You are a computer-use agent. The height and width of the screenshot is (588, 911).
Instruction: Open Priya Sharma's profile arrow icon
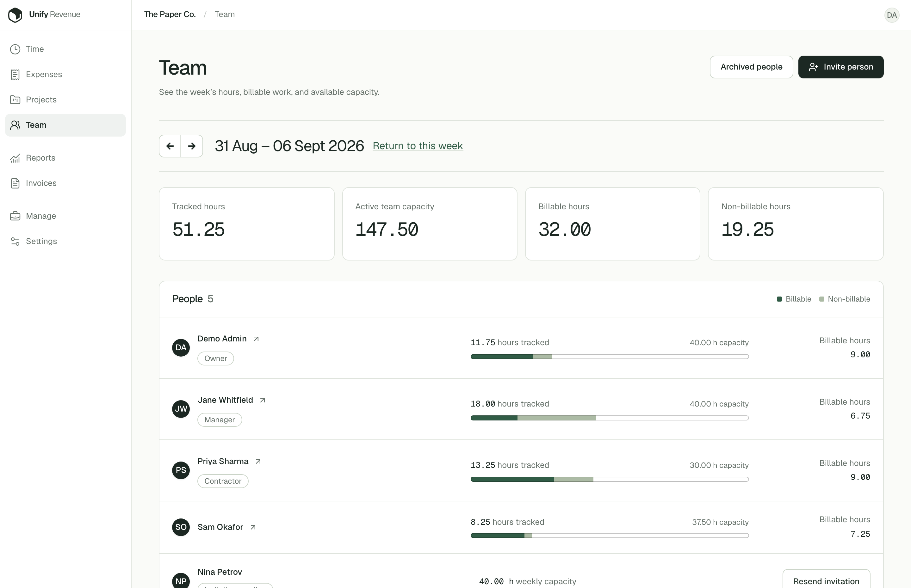point(258,462)
